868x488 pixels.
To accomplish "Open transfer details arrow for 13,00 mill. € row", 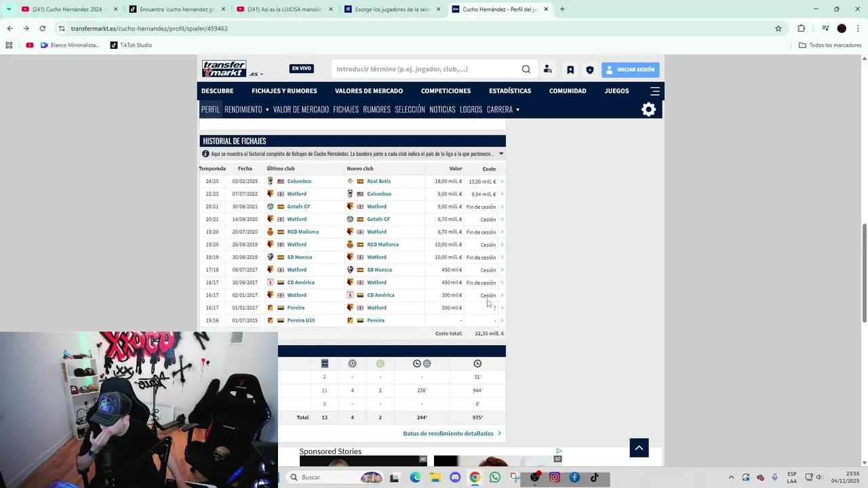I will (x=502, y=182).
